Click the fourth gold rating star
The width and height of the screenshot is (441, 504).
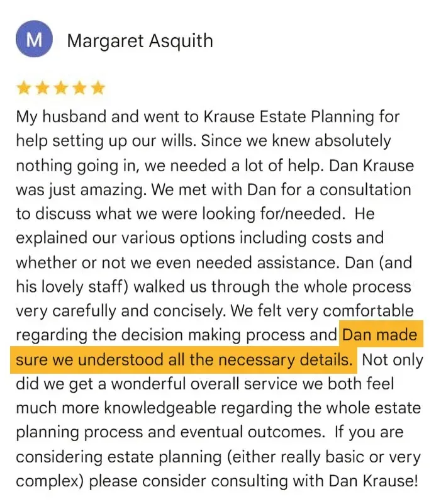[x=79, y=87]
